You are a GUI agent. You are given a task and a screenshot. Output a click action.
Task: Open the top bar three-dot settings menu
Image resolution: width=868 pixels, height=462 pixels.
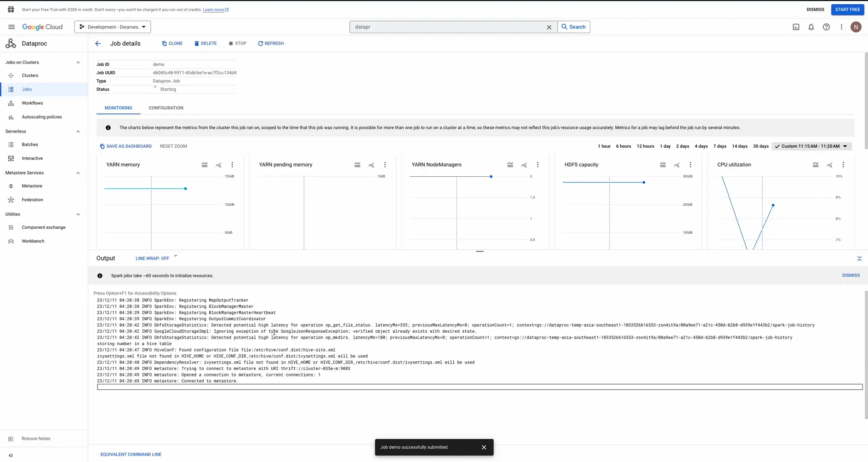[x=841, y=27]
